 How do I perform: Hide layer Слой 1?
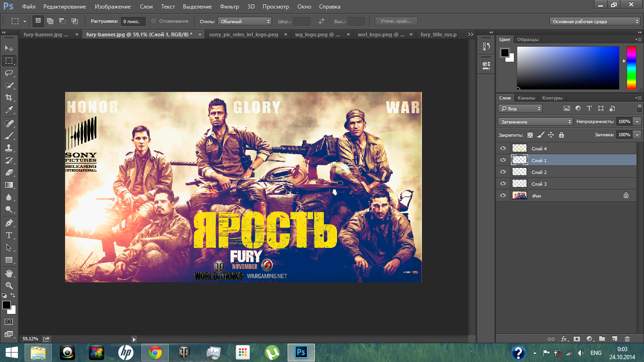(x=503, y=160)
